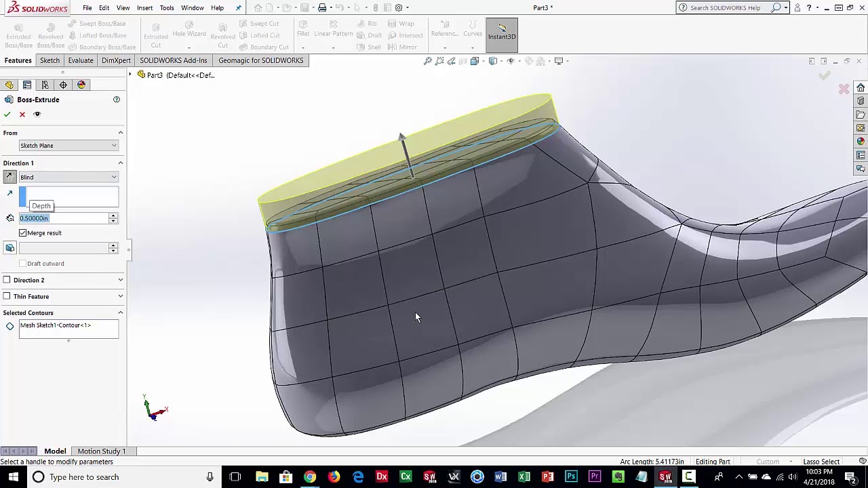Toggle the Instant3D tool
868x488 pixels.
click(x=502, y=35)
